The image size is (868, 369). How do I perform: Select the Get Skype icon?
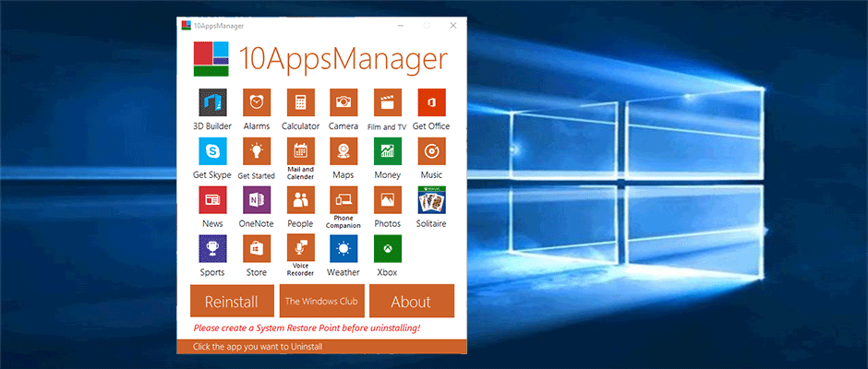coord(212,151)
